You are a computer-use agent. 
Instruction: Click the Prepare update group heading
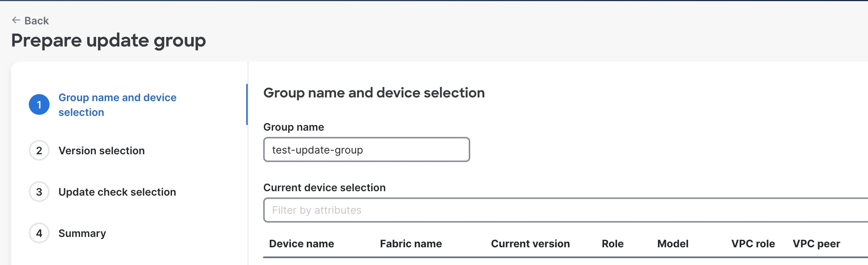109,40
